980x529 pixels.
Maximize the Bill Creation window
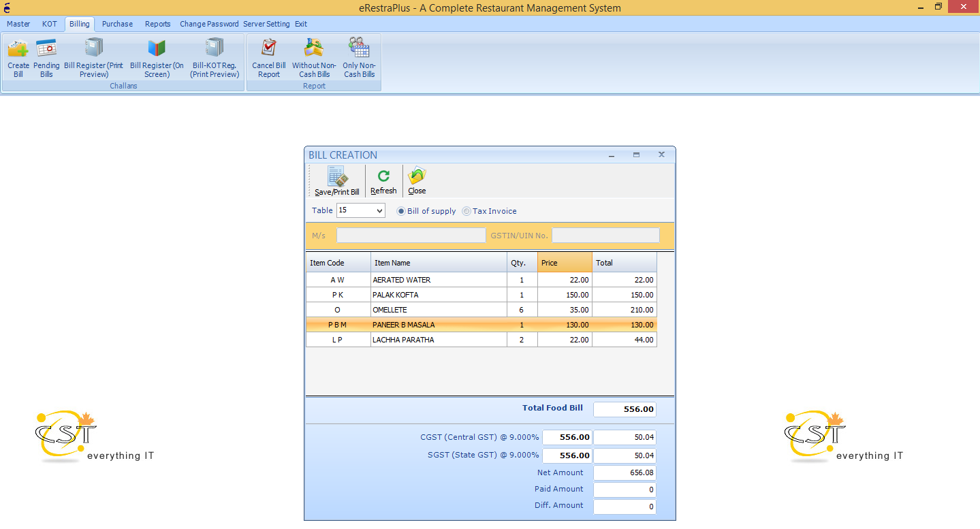(636, 155)
